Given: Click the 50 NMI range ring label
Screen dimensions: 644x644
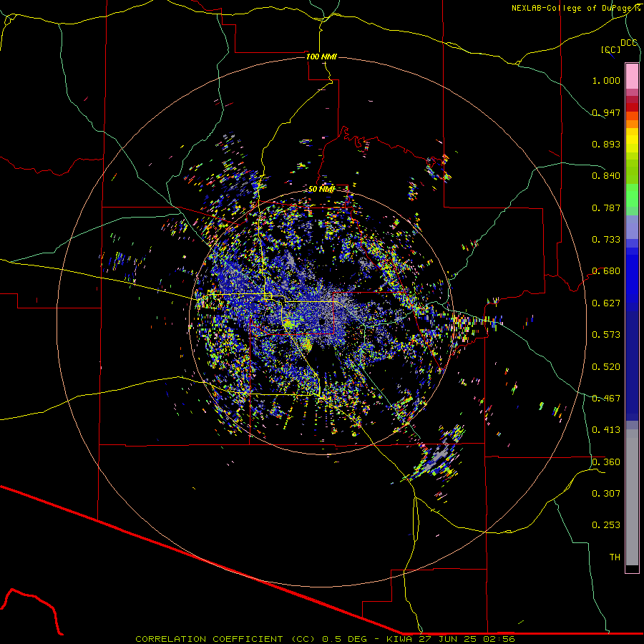Looking at the screenshot, I should (321, 190).
